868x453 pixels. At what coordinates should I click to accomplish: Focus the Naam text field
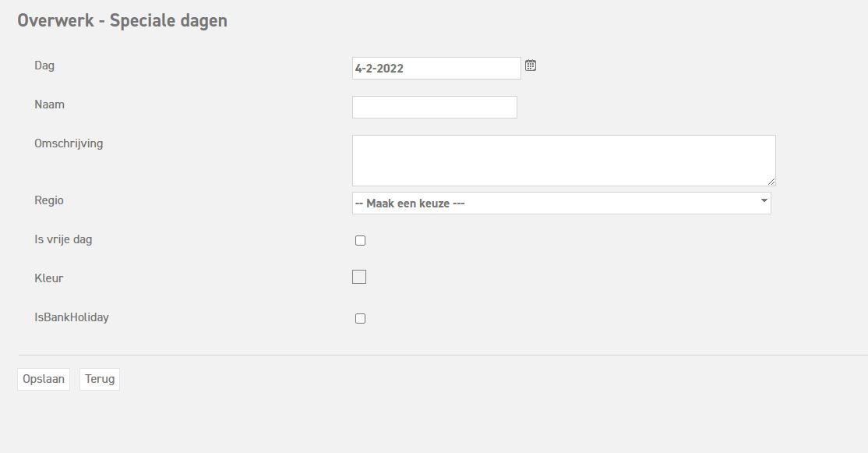(x=434, y=108)
